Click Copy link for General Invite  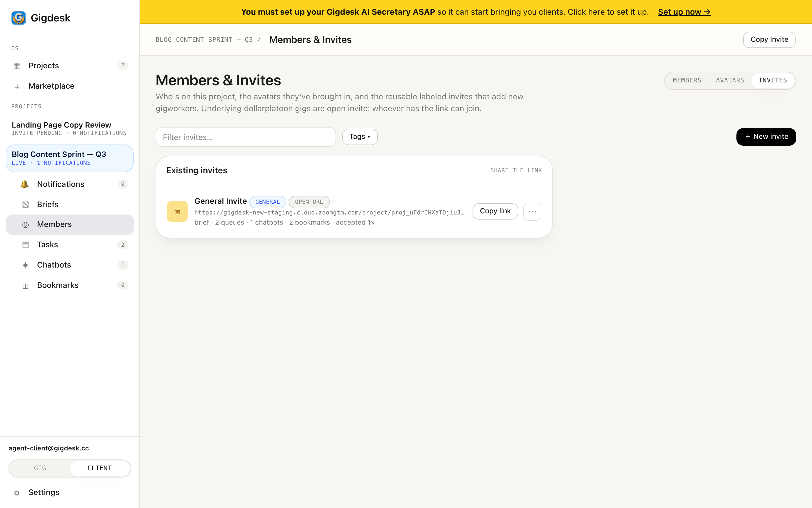495,211
